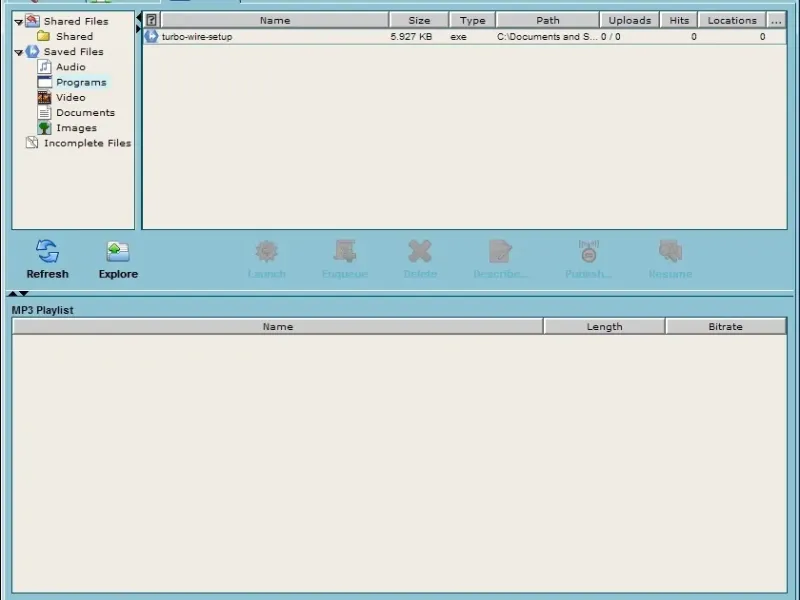
Task: Click the panel collapse arrows above MP3 Playlist
Action: tap(18, 293)
